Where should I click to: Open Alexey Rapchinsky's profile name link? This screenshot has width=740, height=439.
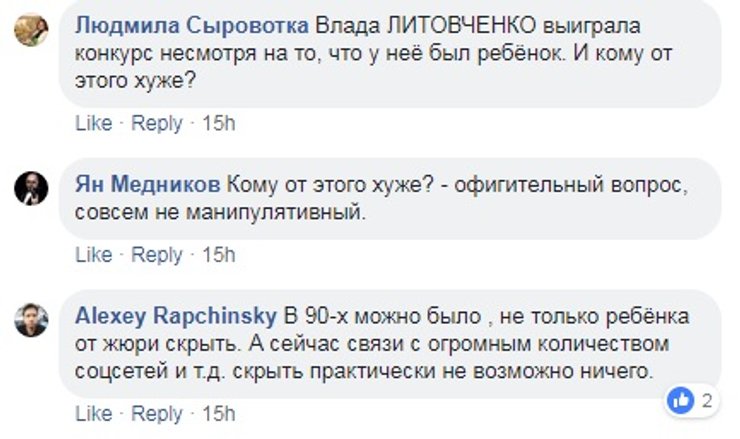point(176,315)
